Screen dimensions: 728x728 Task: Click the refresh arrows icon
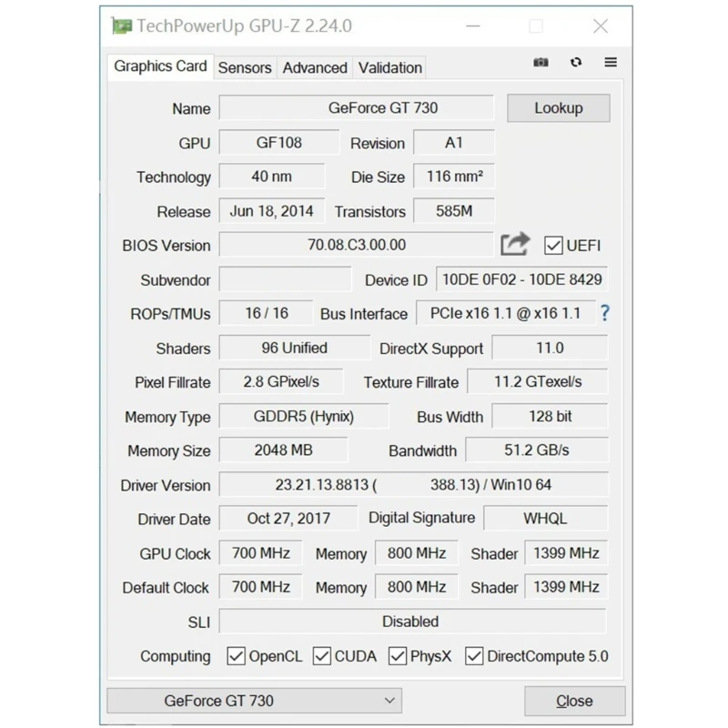point(576,62)
